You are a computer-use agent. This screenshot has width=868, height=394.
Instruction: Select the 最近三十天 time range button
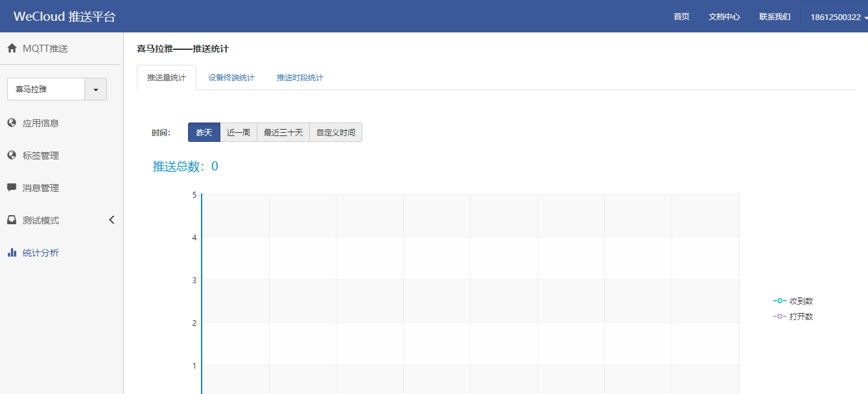pyautogui.click(x=283, y=132)
